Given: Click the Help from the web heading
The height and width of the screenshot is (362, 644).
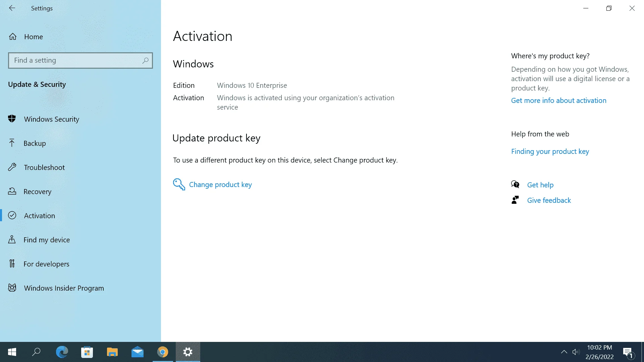Looking at the screenshot, I should point(540,134).
